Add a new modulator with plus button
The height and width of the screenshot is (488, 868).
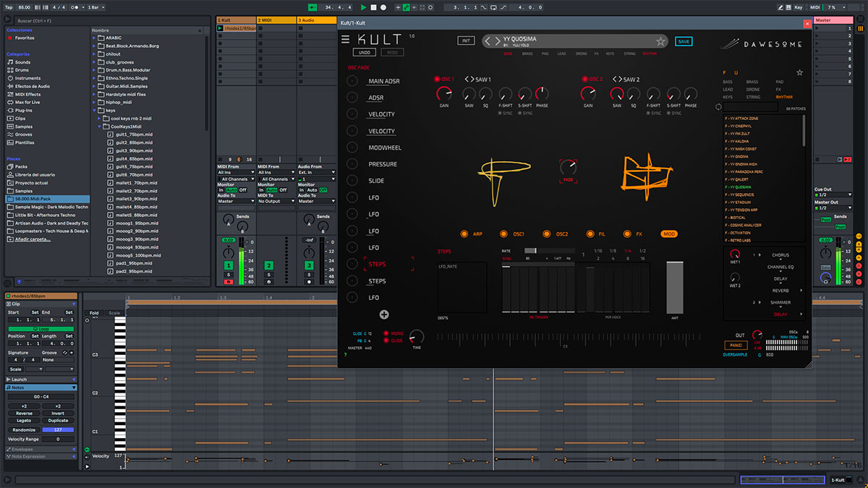coord(384,314)
